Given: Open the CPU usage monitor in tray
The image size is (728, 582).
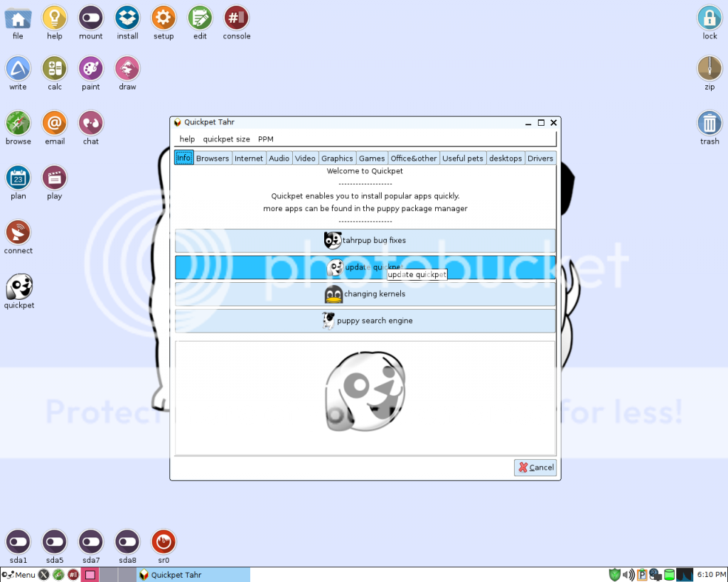Looking at the screenshot, I should tap(683, 574).
